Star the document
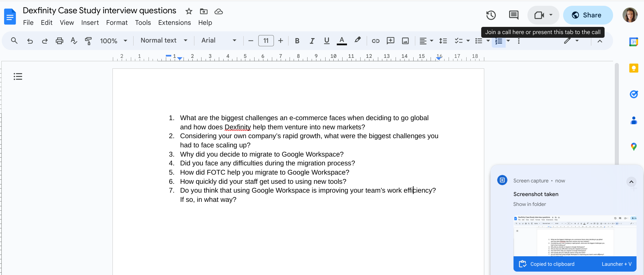Viewport: 644px width, 275px height. [x=189, y=11]
